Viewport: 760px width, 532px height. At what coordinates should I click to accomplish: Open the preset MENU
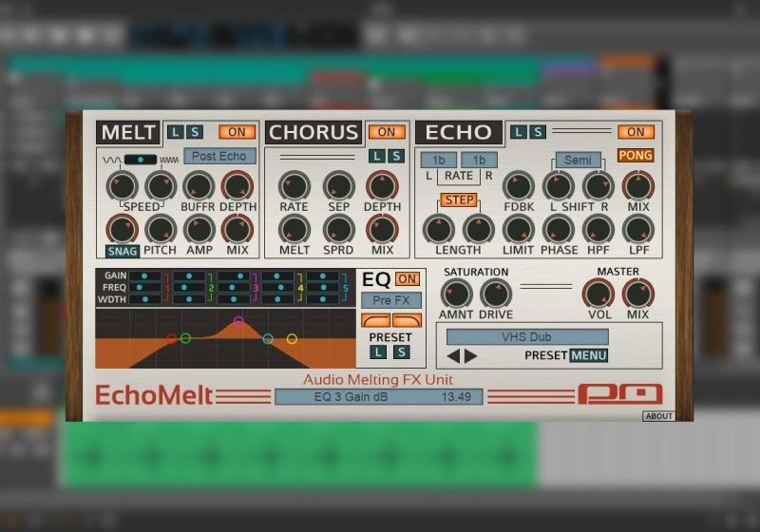[588, 355]
